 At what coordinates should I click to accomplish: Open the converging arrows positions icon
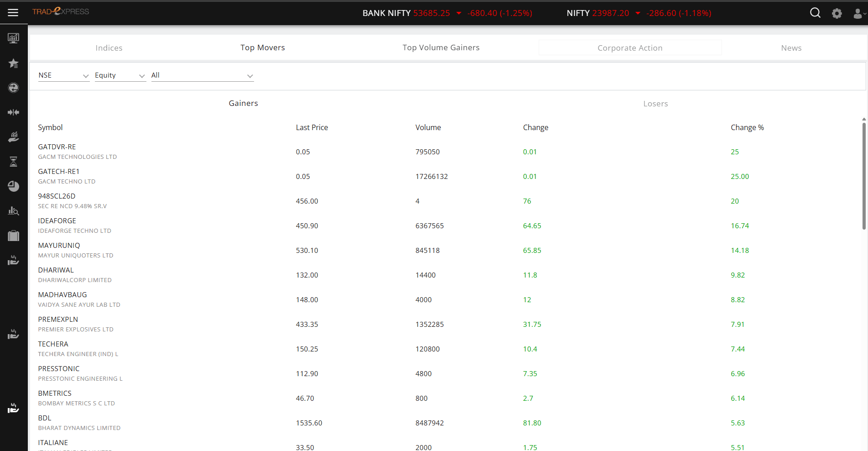pyautogui.click(x=13, y=112)
